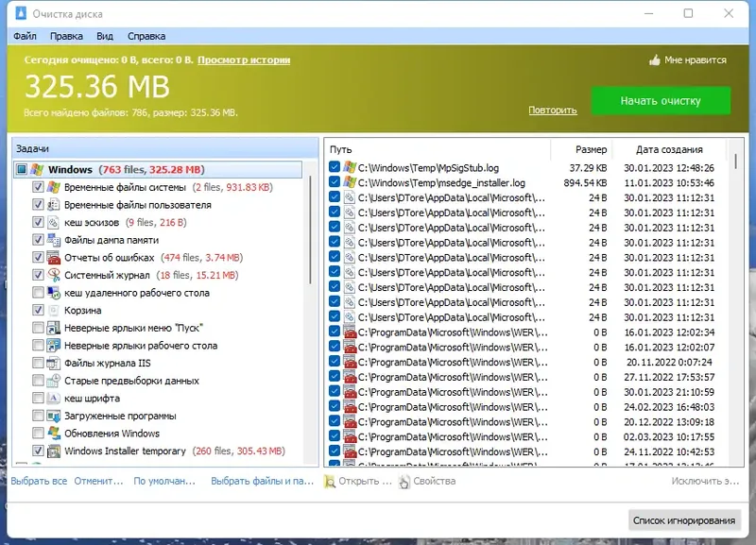Uncheck 'Временные файлы системы' checkbox
756x545 pixels.
pyautogui.click(x=38, y=187)
